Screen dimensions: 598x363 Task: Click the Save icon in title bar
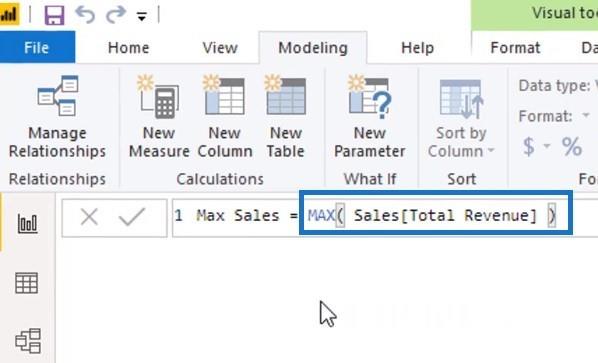55,15
